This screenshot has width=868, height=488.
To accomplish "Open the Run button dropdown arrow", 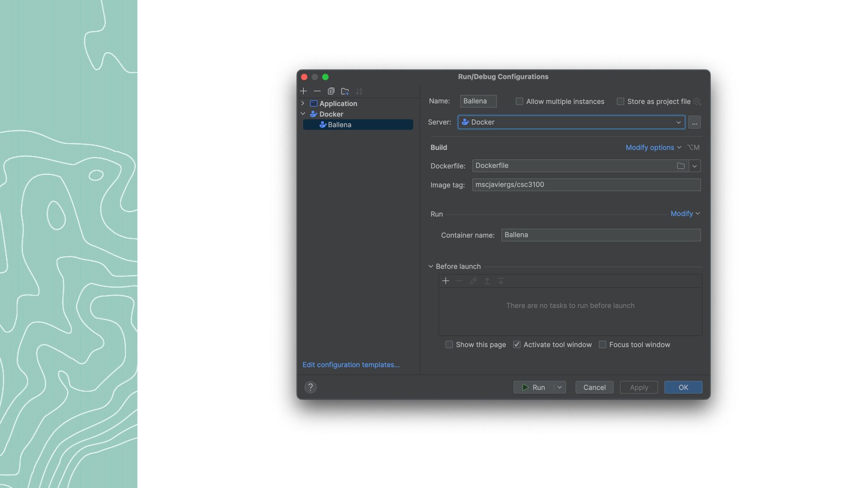I will pos(560,387).
